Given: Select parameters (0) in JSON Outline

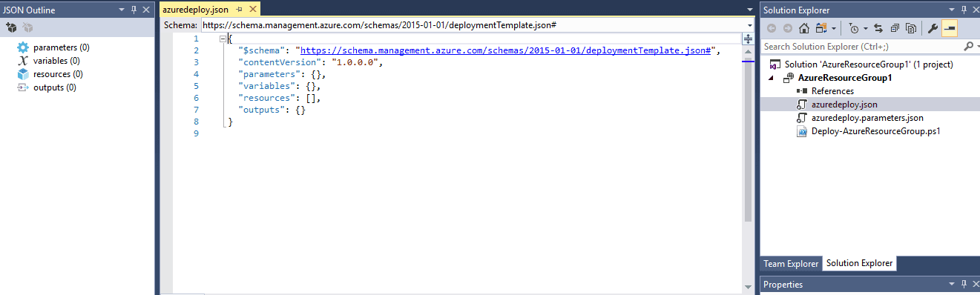Looking at the screenshot, I should pyautogui.click(x=62, y=47).
